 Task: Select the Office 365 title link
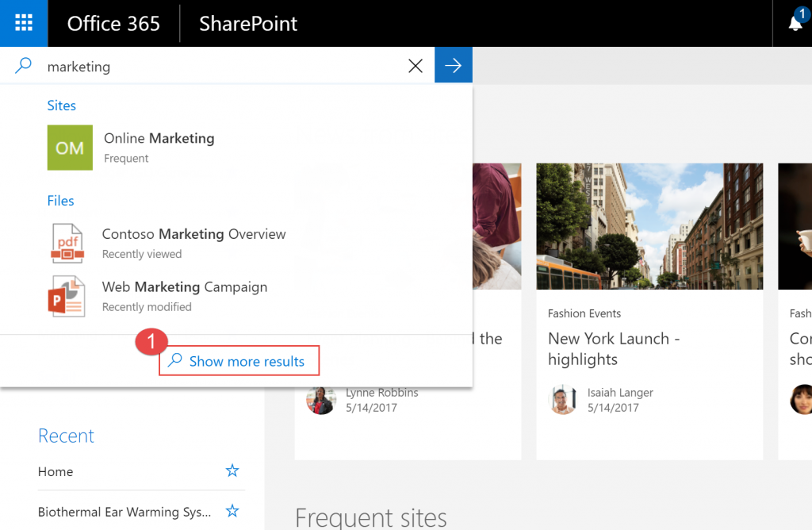coord(113,24)
